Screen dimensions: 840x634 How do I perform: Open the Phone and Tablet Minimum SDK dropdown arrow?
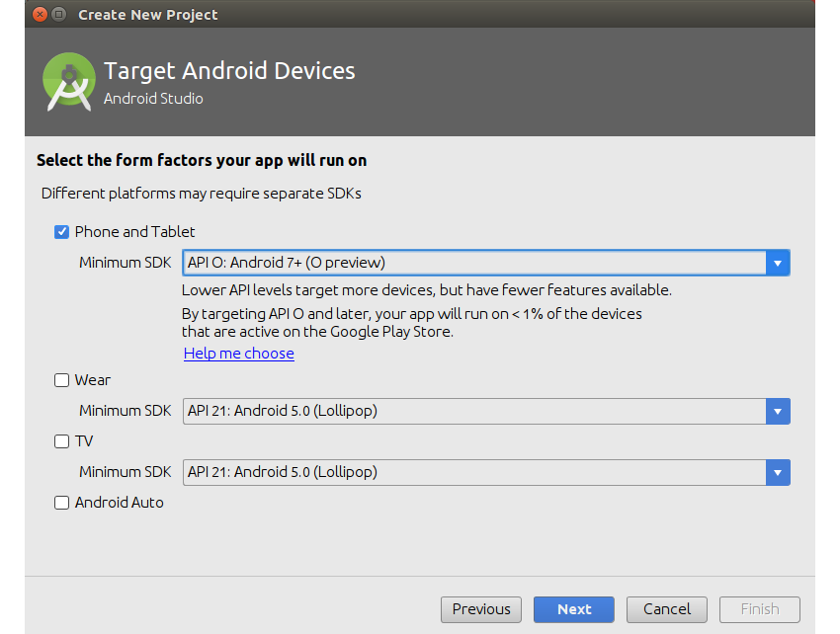(778, 263)
